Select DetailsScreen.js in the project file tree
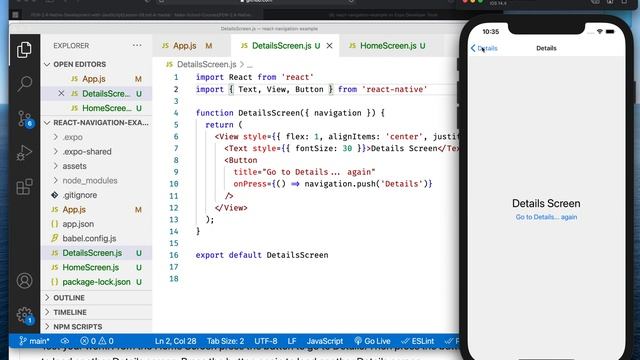This screenshot has width=640, height=360. [92, 253]
